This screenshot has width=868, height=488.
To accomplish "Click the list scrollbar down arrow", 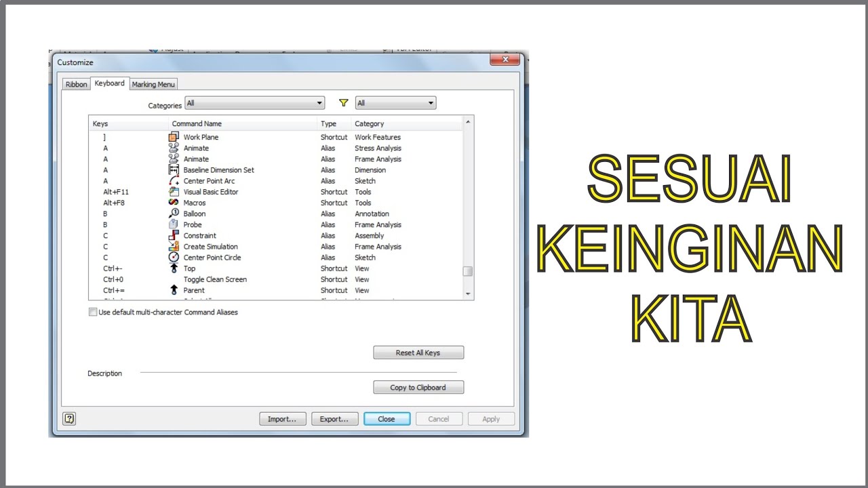I will pos(467,293).
